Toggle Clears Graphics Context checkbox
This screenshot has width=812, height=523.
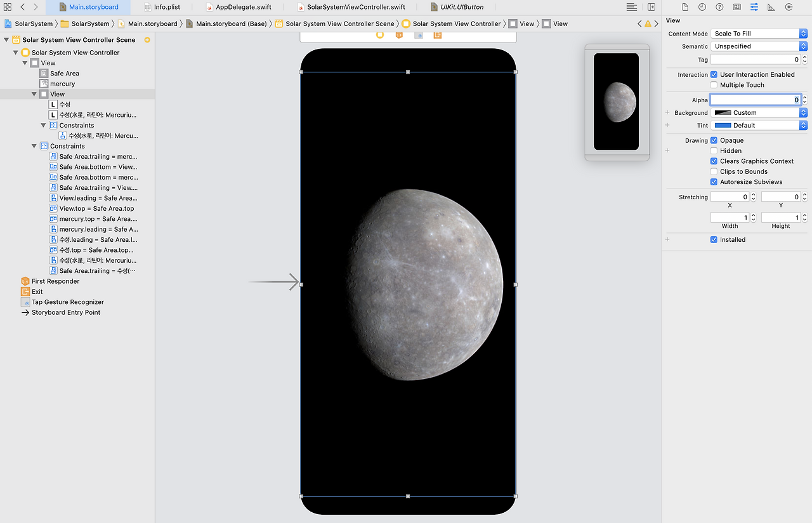[x=714, y=161]
